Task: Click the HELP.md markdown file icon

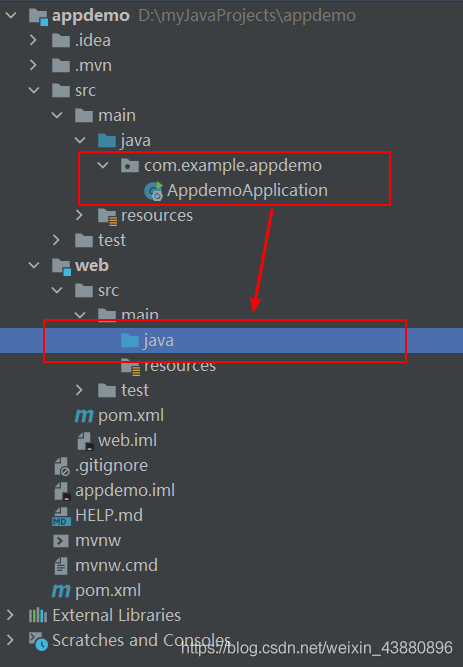Action: click(61, 516)
